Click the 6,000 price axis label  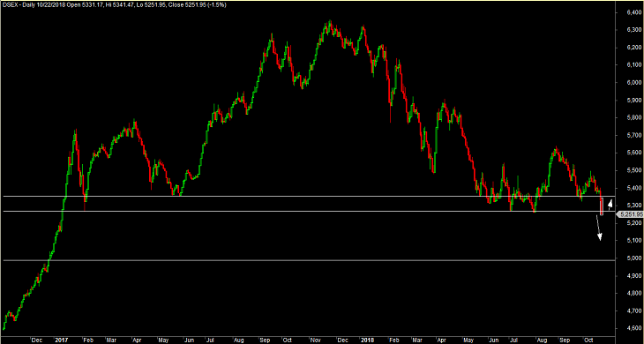pos(629,83)
